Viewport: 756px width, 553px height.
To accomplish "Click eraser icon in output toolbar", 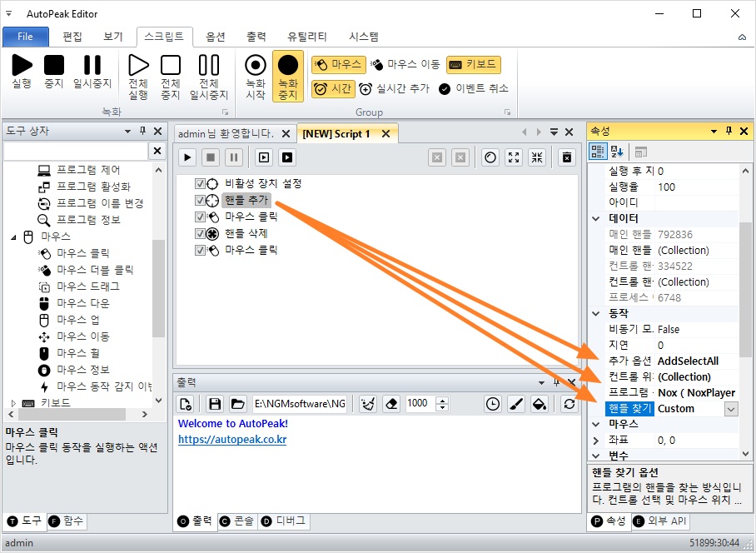I will pyautogui.click(x=391, y=404).
